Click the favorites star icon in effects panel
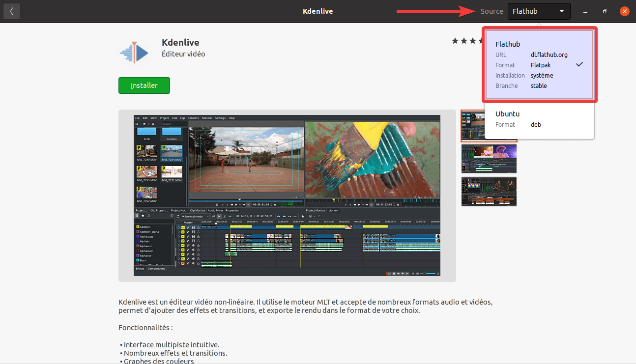Screen dimensions: 636x364 tap(143, 216)
